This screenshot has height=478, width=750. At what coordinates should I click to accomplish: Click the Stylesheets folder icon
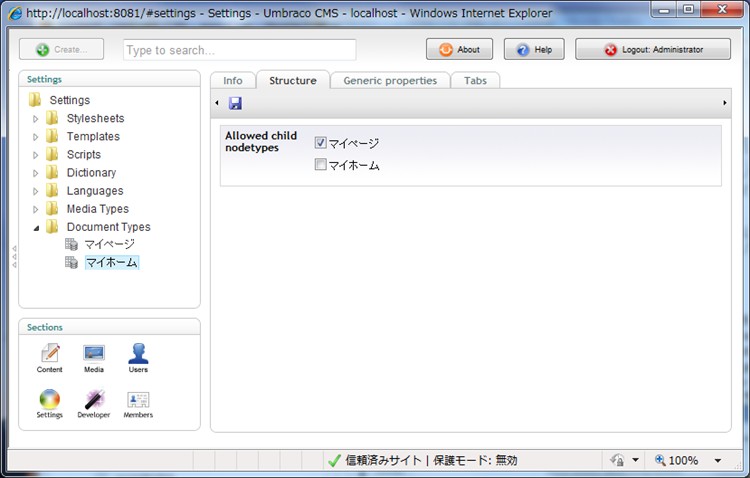(52, 118)
